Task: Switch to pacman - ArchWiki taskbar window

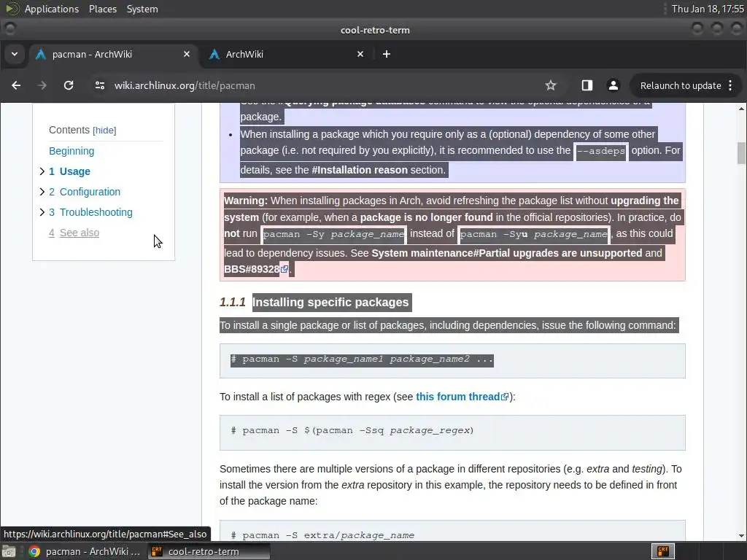Action: [85, 551]
